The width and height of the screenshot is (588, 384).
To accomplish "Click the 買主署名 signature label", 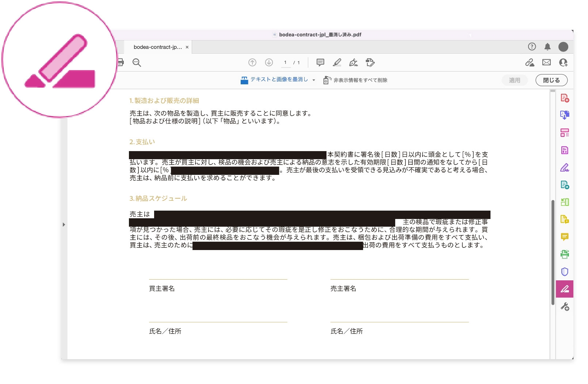I will [x=162, y=288].
